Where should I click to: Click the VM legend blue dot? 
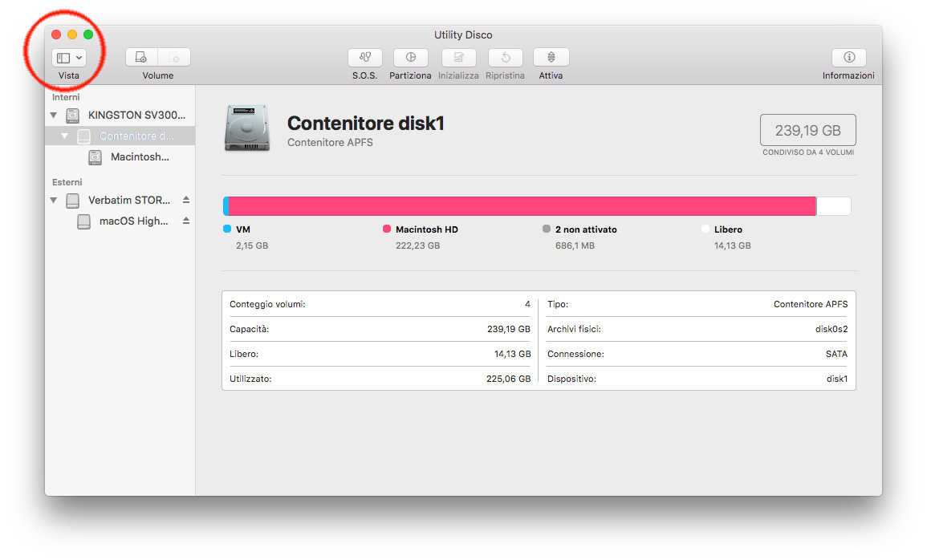227,229
